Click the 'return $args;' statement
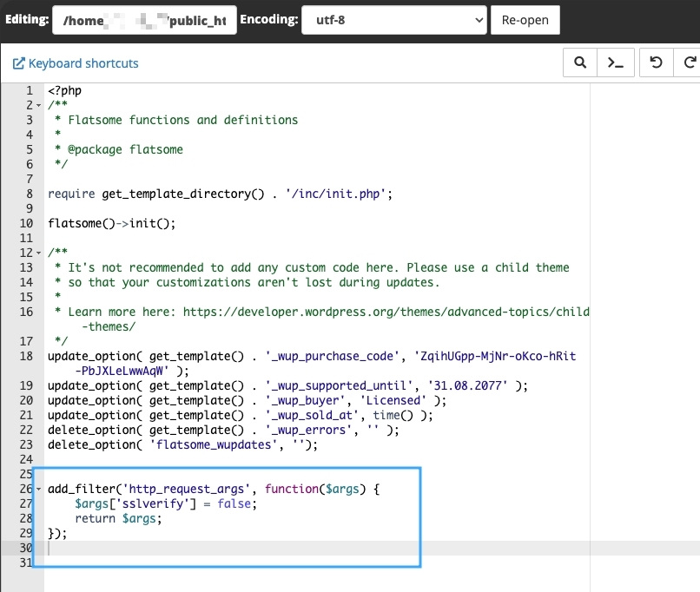Viewport: 700px width, 592px height. (x=118, y=518)
